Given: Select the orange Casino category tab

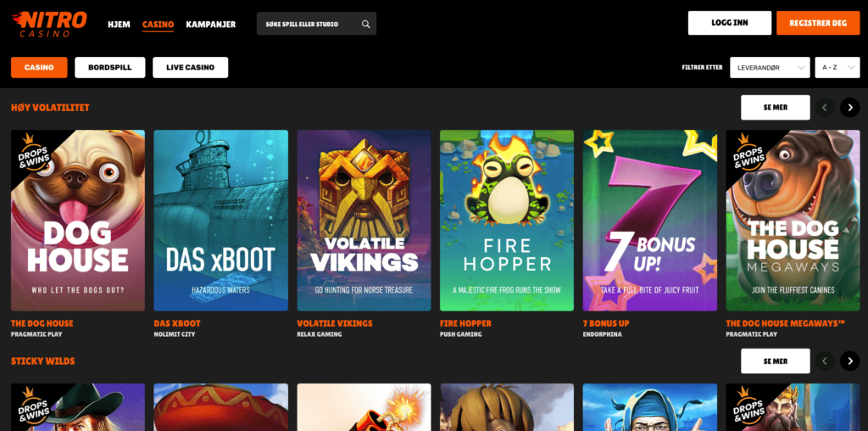Looking at the screenshot, I should [39, 68].
